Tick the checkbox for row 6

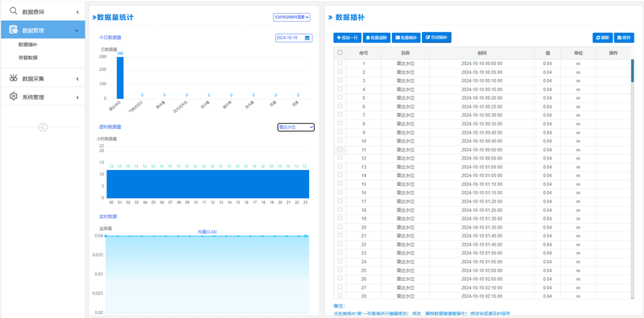pyautogui.click(x=340, y=106)
